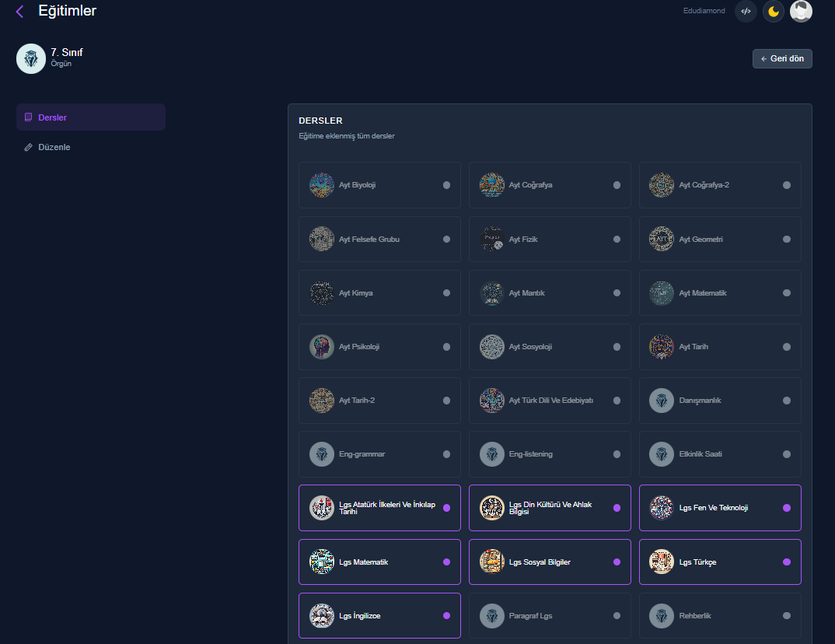Click the Ayt Coğrafya-2 course image

click(662, 185)
